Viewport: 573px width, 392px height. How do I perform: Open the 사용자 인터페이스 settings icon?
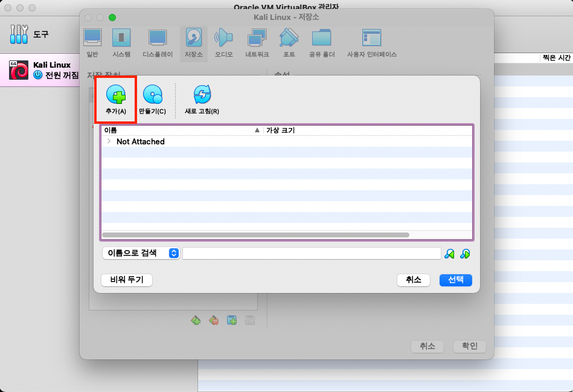[372, 38]
